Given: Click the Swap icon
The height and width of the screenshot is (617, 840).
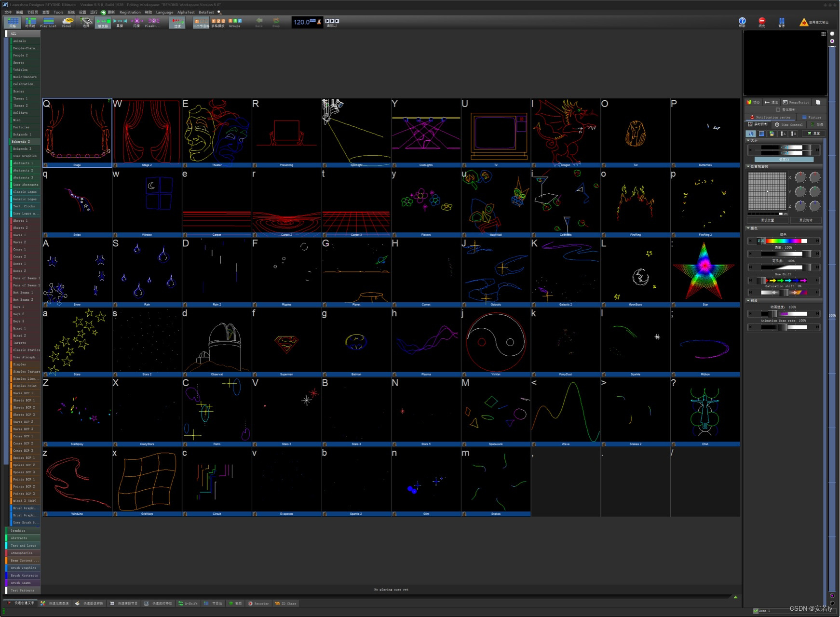Looking at the screenshot, I should 276,22.
